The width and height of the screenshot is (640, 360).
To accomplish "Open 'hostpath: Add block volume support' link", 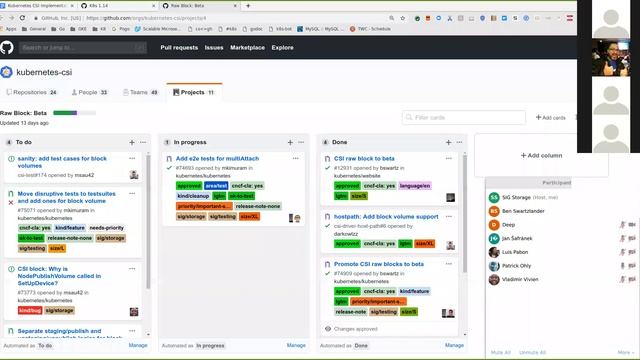I will click(386, 216).
